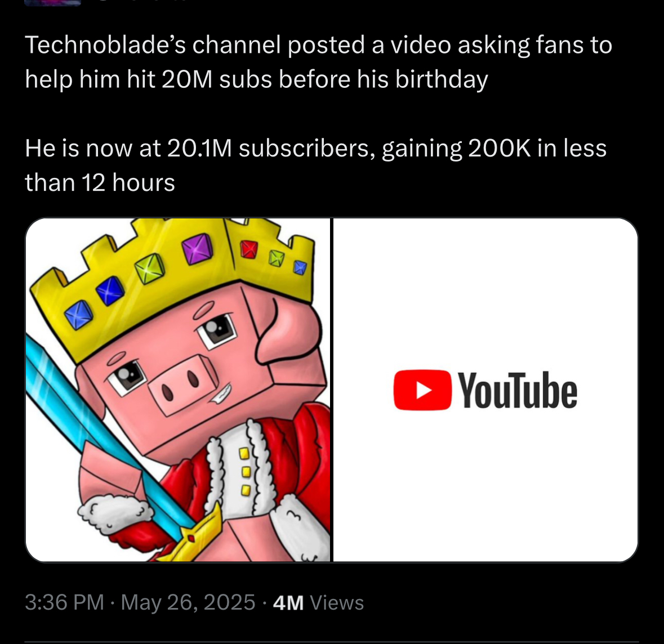Click the purple gem on the crown

pos(198,249)
